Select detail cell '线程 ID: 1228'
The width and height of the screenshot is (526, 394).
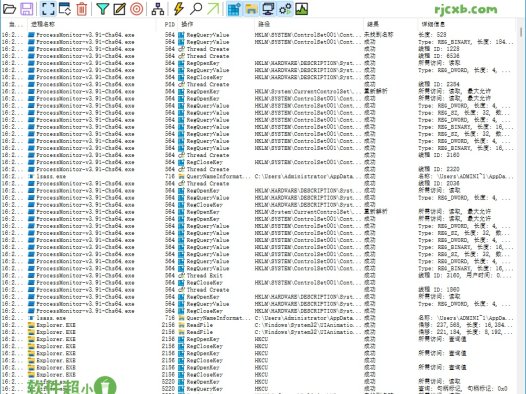(x=439, y=49)
